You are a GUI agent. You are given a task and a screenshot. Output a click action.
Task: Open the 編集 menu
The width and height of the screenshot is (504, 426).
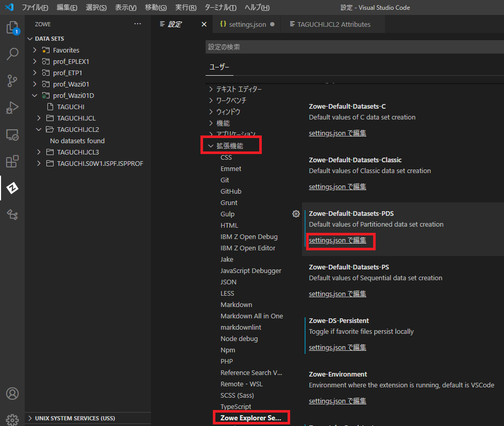pos(67,7)
